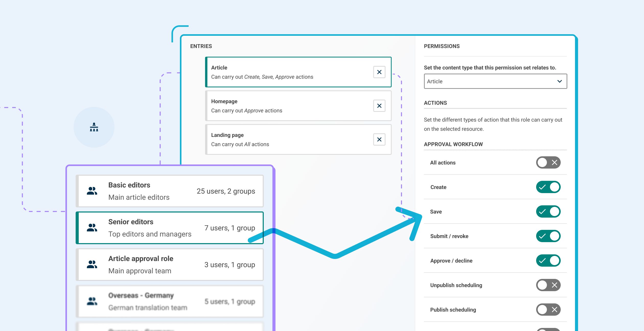
Task: Turn on Unpublish scheduling
Action: [548, 285]
